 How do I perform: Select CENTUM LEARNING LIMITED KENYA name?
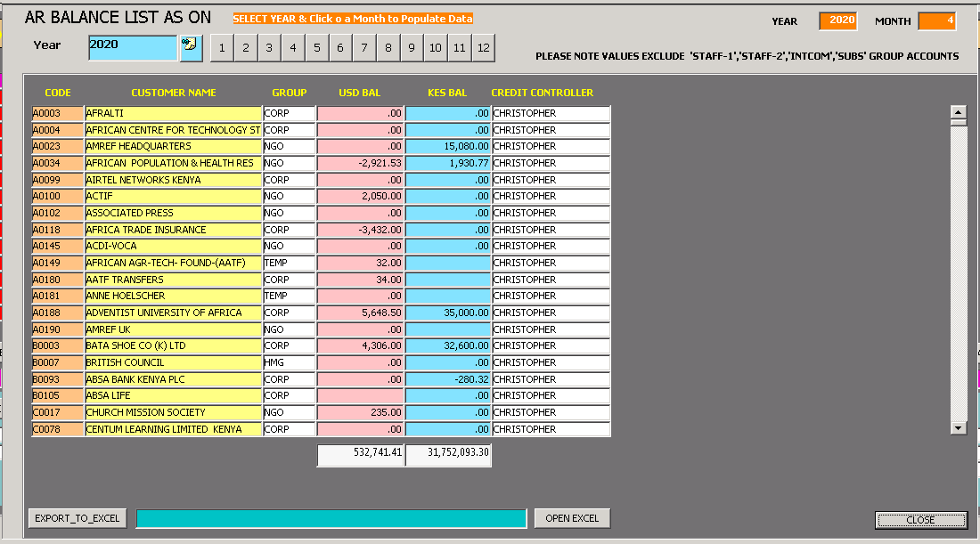173,430
